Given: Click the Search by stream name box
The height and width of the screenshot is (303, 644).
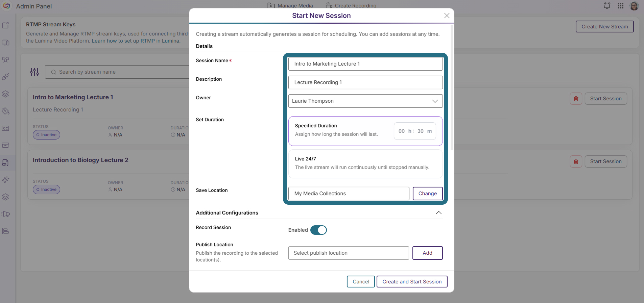Looking at the screenshot, I should (x=117, y=72).
